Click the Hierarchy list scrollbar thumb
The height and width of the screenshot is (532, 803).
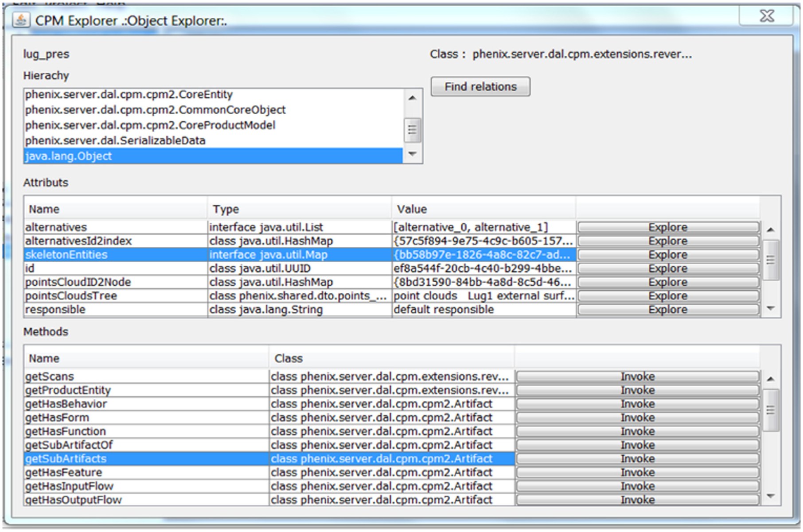coord(413,130)
